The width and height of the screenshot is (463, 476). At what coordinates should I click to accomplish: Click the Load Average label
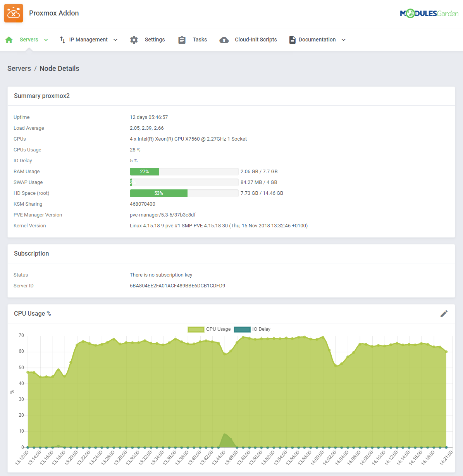click(29, 128)
